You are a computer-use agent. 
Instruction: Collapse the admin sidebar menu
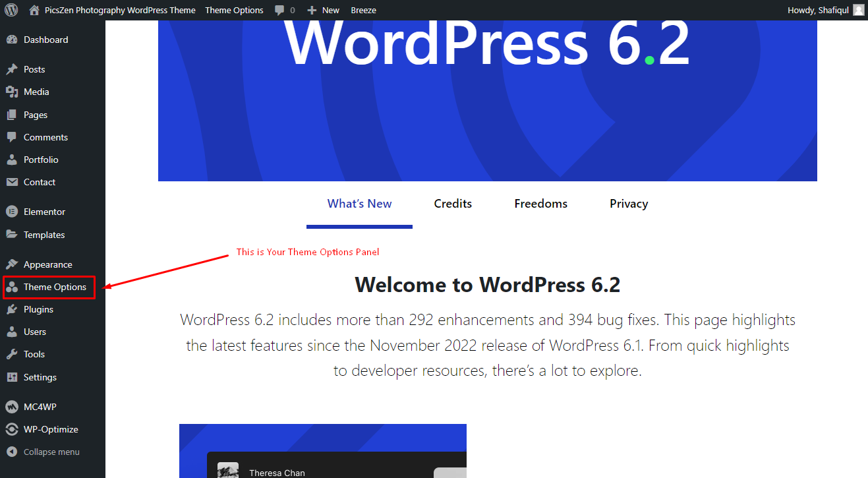[51, 452]
